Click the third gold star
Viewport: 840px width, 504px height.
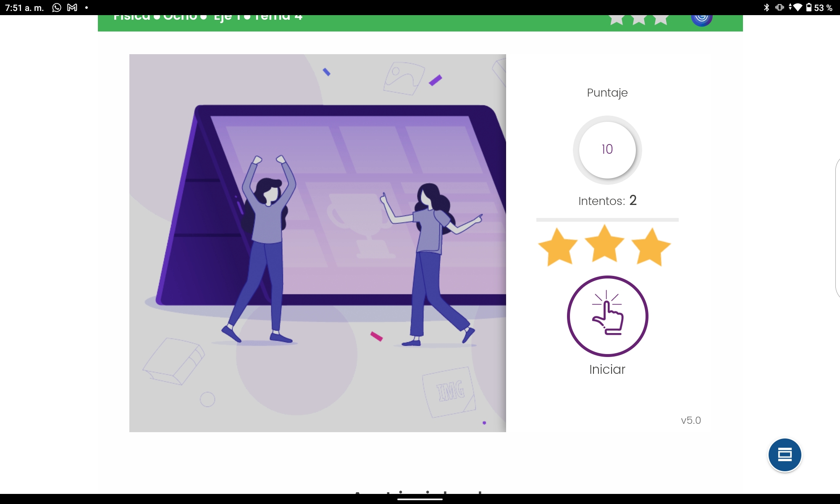point(651,247)
